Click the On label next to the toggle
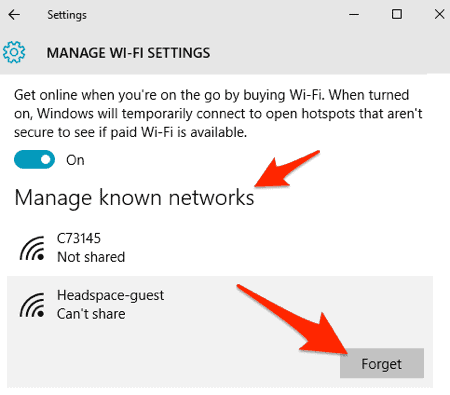The height and width of the screenshot is (395, 450). coord(75,160)
